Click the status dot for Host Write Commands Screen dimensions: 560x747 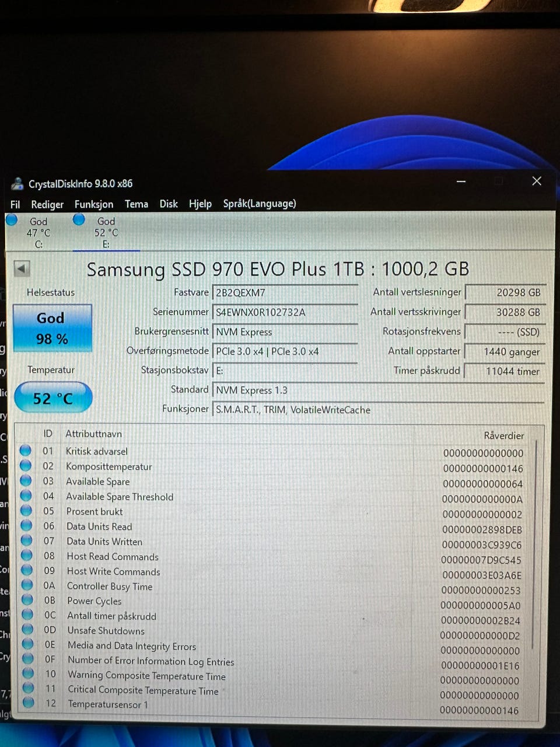(x=27, y=570)
